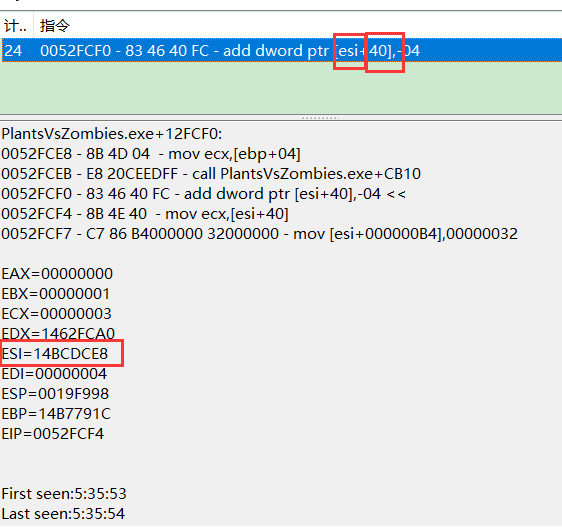Screen dimensions: 562x527
Task: Click the boxed ESI=14BCDCE8 register value
Action: tap(54, 354)
